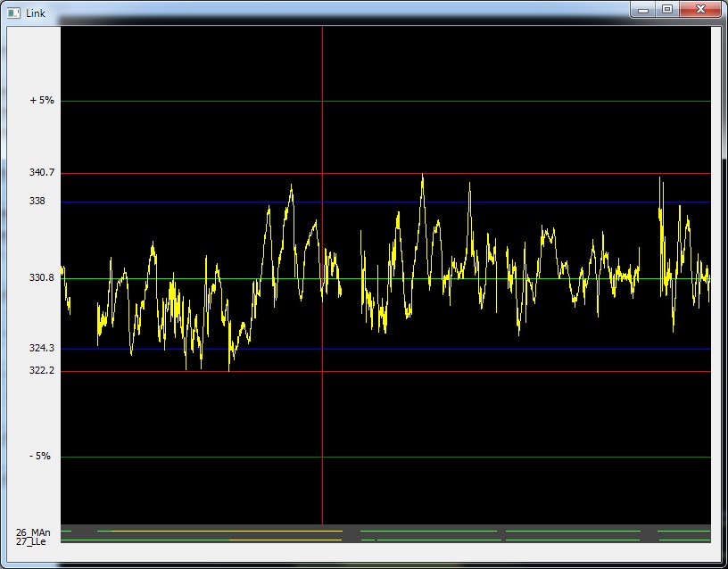The width and height of the screenshot is (728, 569).
Task: Click the '322.2' axis label
Action: 41,370
